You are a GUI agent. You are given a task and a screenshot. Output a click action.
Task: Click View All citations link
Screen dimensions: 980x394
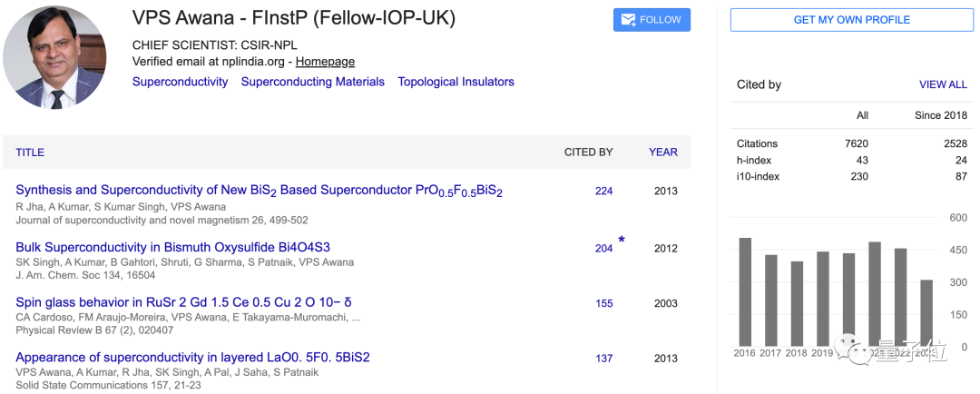point(943,84)
